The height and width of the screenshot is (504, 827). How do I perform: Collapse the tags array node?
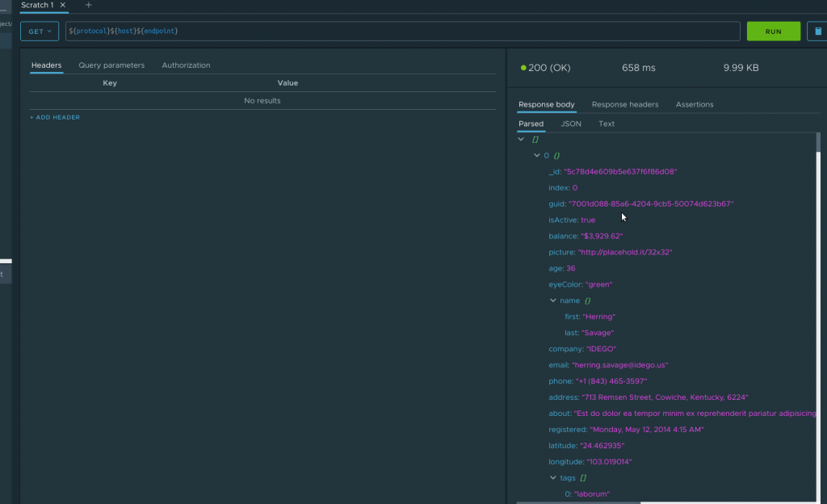coord(552,477)
